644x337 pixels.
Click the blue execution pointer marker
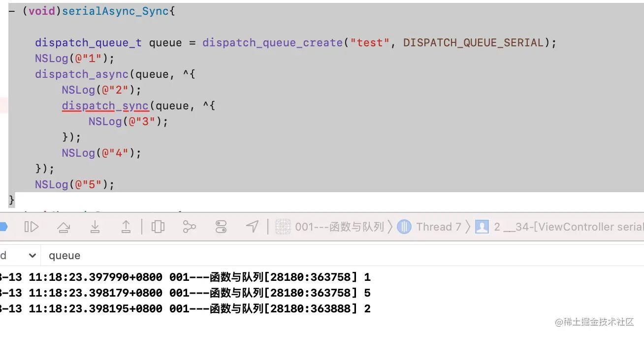4,226
